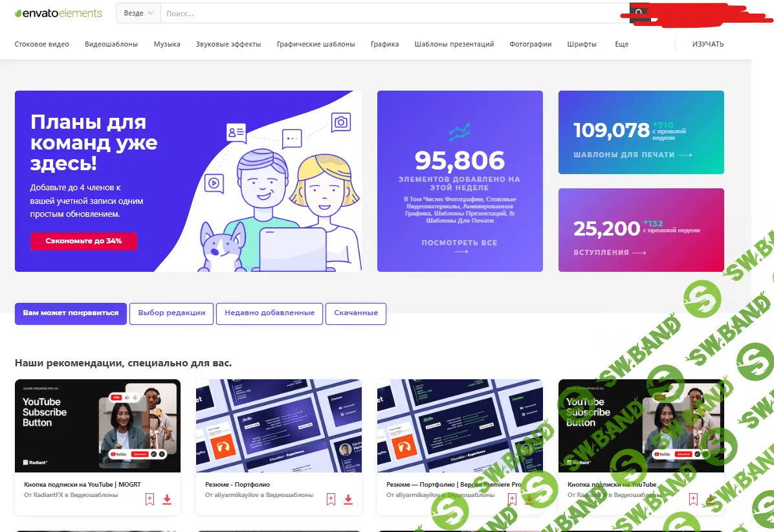Image resolution: width=774 pixels, height=532 pixels.
Task: Download the Резюме - Портфолио item
Action: pyautogui.click(x=348, y=499)
